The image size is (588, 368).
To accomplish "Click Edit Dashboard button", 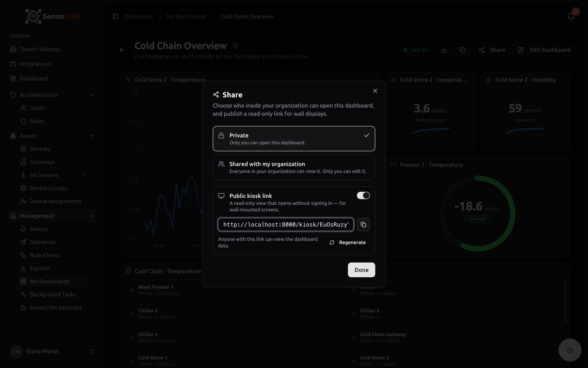I will click(544, 50).
